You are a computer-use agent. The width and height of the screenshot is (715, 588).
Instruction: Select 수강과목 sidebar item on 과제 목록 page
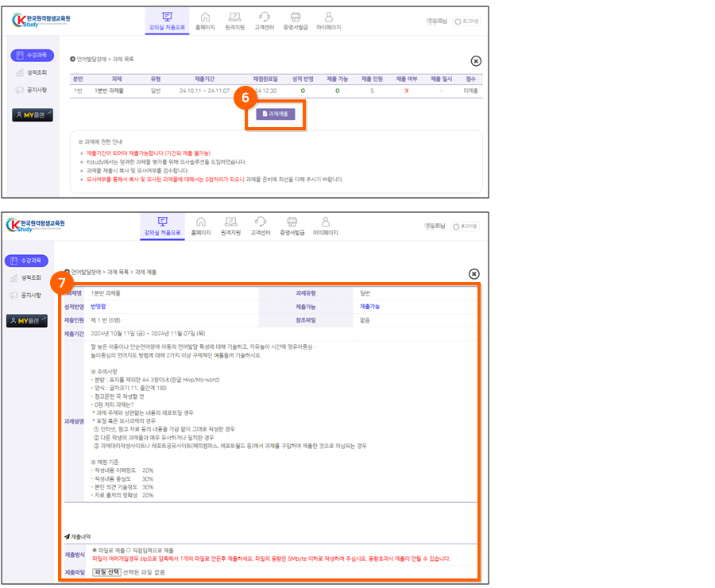click(32, 55)
